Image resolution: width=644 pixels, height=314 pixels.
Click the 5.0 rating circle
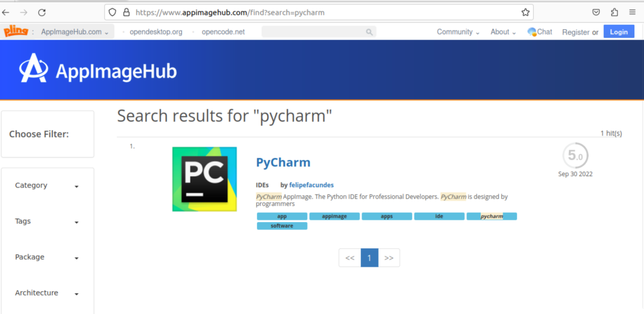(575, 156)
